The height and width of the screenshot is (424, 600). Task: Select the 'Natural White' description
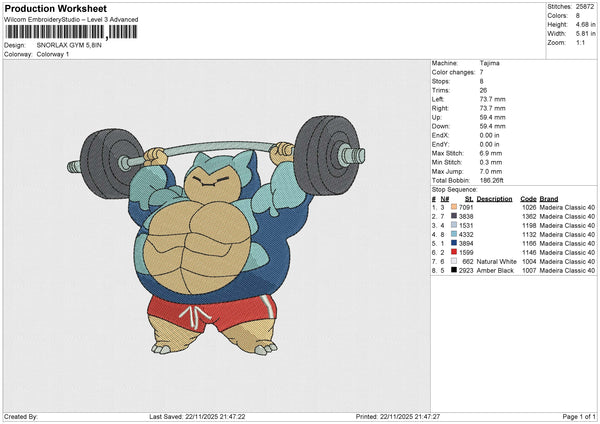pos(497,262)
